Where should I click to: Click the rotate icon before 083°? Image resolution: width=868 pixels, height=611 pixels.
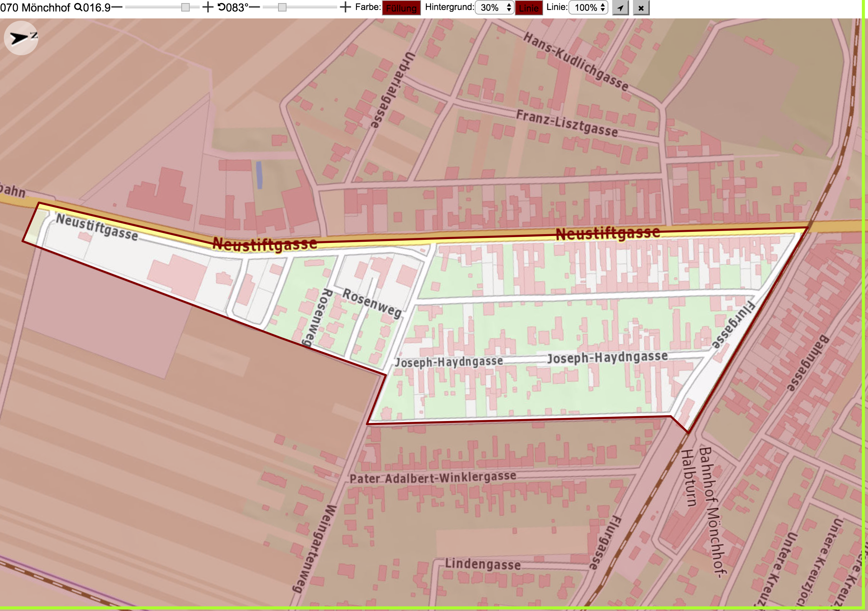[222, 7]
